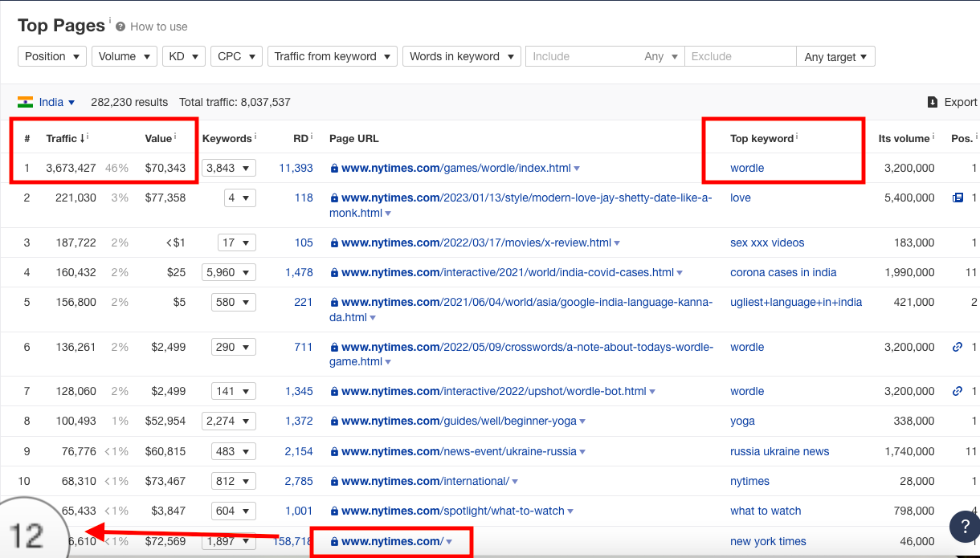Click the Top keyword column info icon
Image resolution: width=980 pixels, height=558 pixels.
797,136
